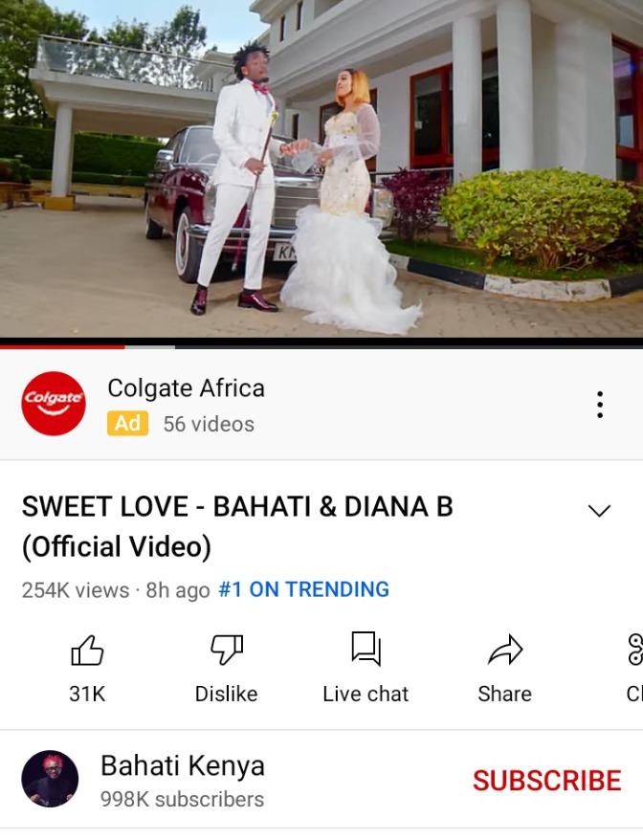Open the Live chat icon

click(366, 649)
